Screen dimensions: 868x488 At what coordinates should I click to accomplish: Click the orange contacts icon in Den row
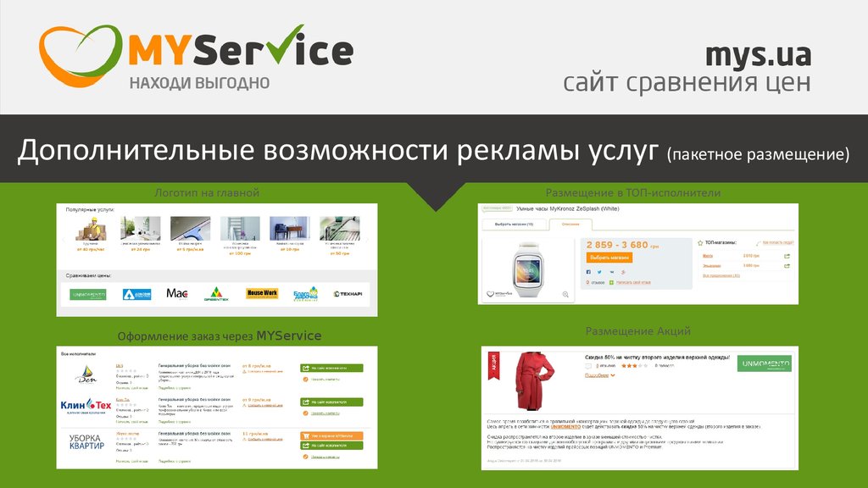[x=305, y=379]
